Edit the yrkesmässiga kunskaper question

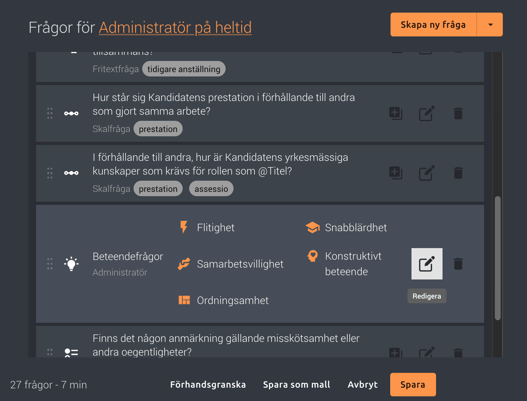coord(427,173)
